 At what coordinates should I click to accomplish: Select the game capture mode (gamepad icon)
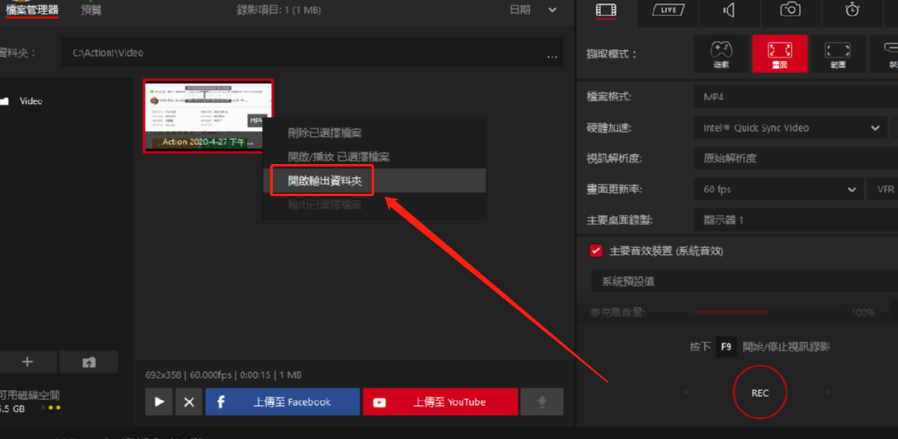click(x=721, y=54)
